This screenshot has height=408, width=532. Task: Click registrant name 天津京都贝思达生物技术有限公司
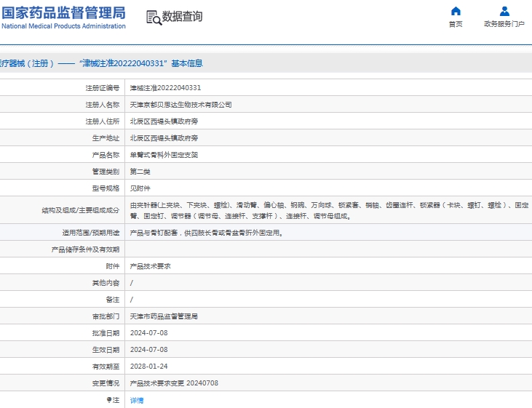tap(180, 105)
